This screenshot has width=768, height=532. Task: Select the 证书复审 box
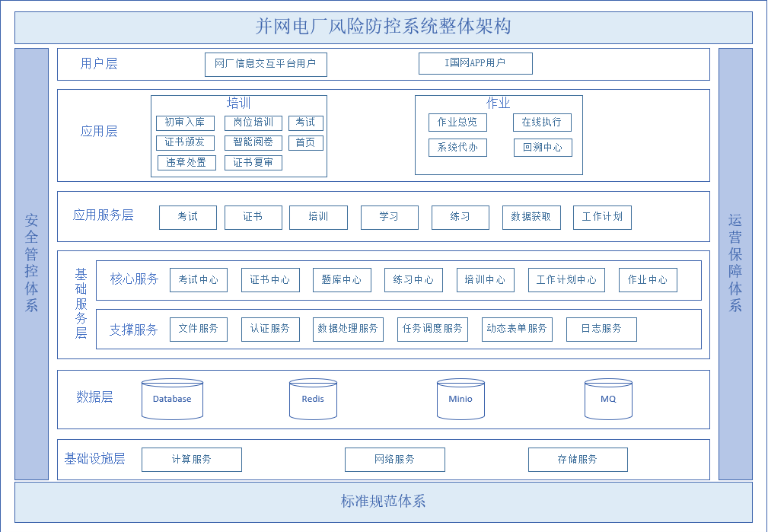pyautogui.click(x=253, y=163)
